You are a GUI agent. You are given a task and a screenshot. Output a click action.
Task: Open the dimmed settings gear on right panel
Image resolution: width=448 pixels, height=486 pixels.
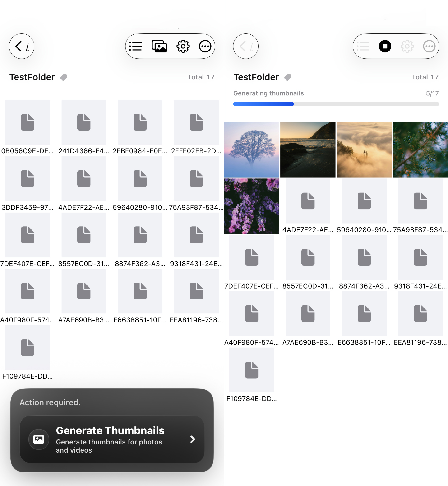pos(407,46)
